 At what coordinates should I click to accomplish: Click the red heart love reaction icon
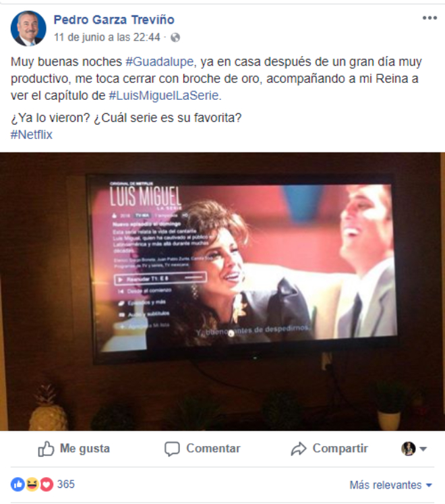(x=47, y=484)
